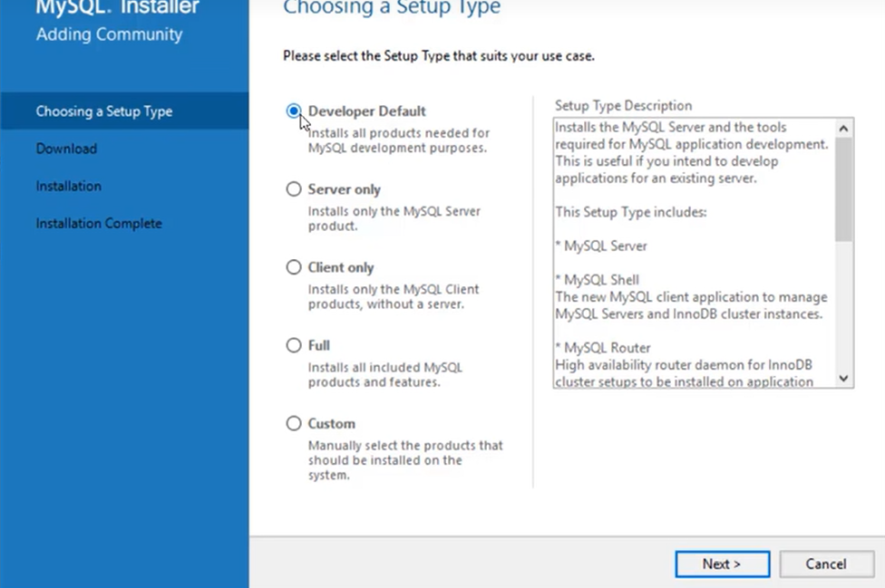
Task: Choose the Client only radio option
Action: 294,266
